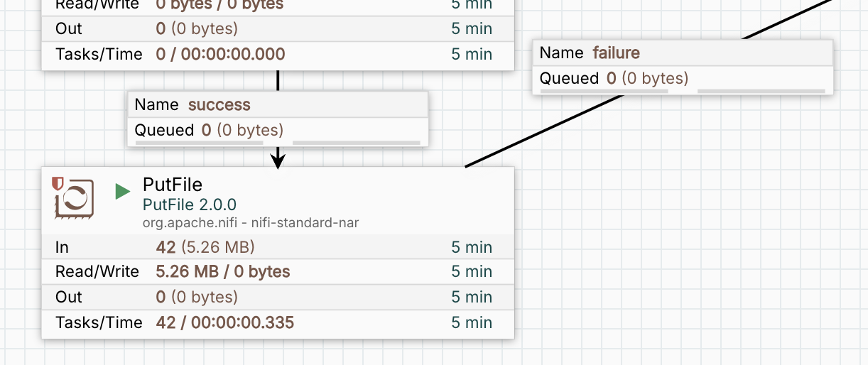Click the PutFile 2.0.0 version text
Viewport: 868px width, 365px height.
pyautogui.click(x=190, y=205)
